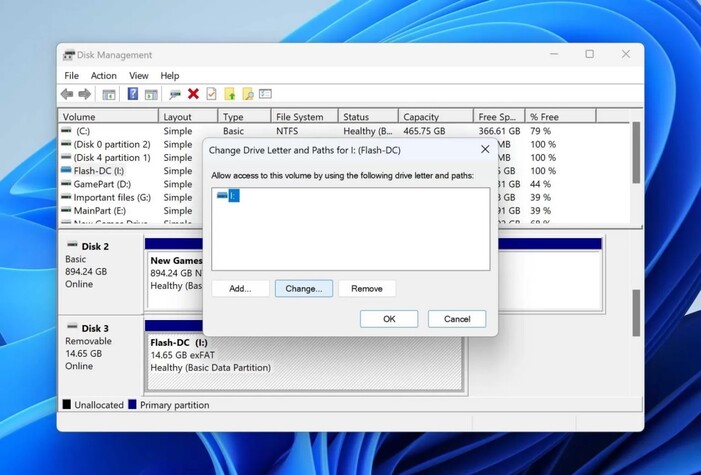Viewport: 701px width, 475px height.
Task: Click the red X delete icon
Action: click(193, 94)
